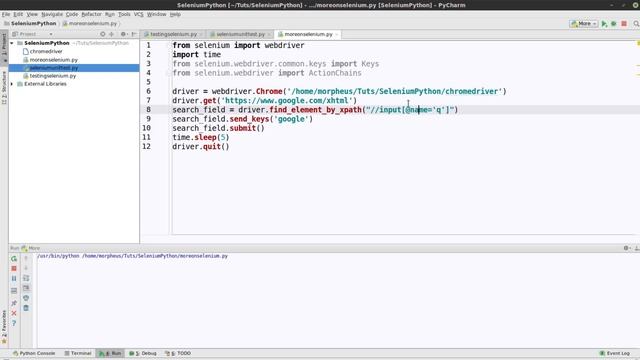Open Run panel settings gear
The width and height of the screenshot is (640, 360).
click(627, 248)
